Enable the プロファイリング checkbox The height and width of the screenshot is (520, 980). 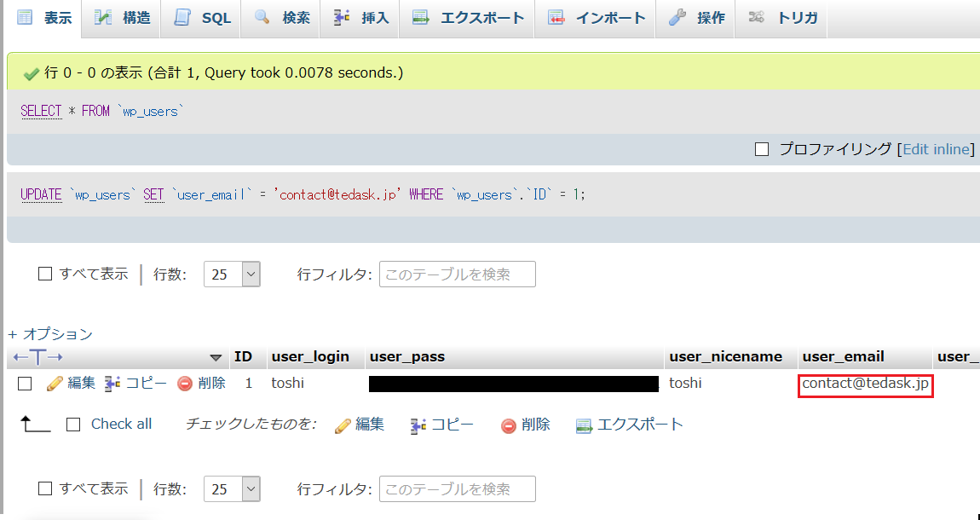coord(762,148)
